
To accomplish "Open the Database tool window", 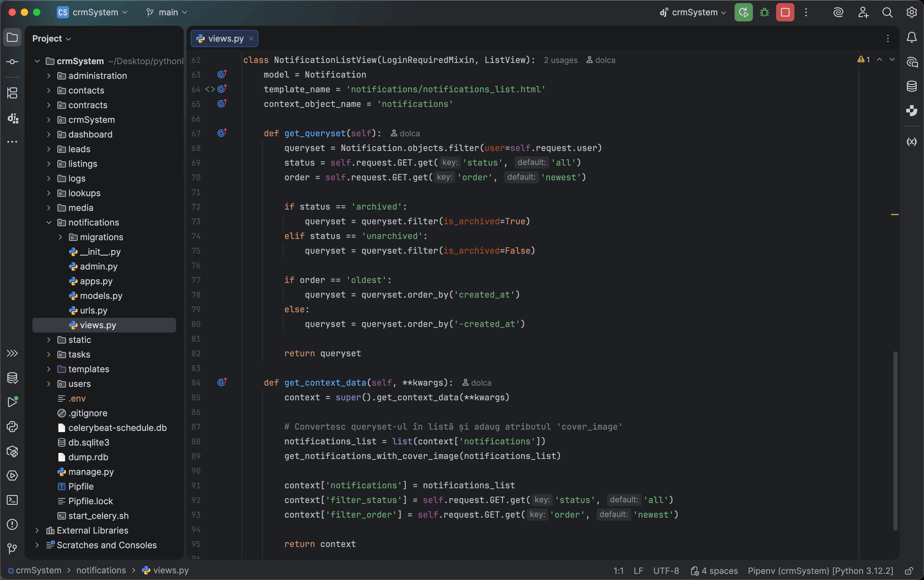I will pos(912,86).
